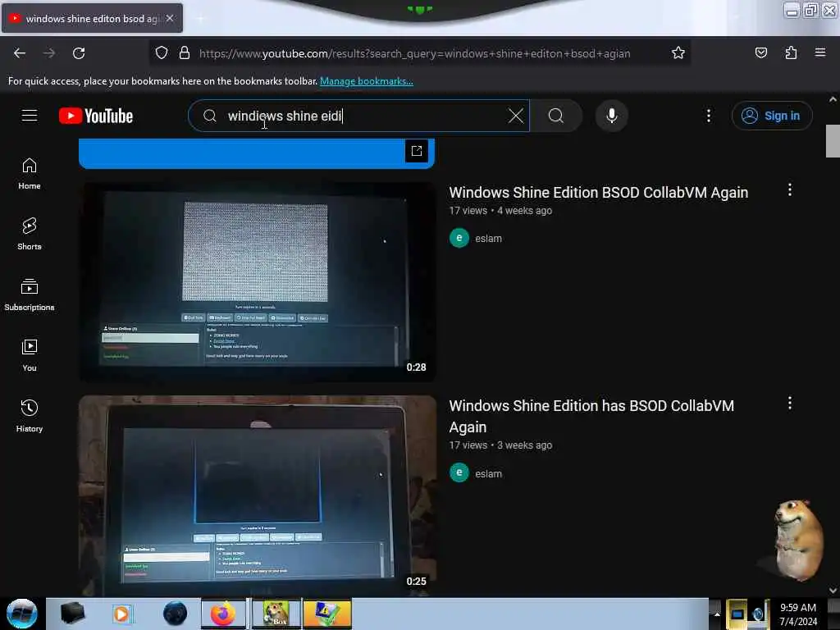
Task: Open eslam channel name on first result
Action: click(489, 239)
